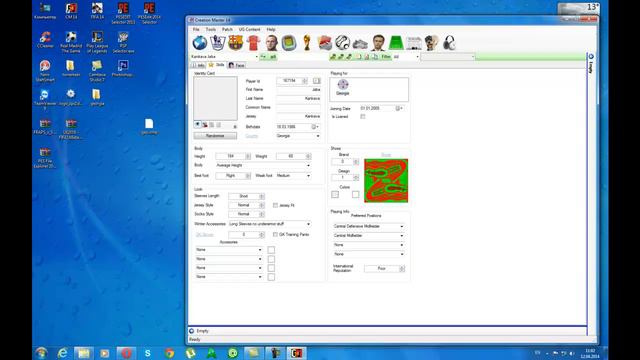Toggle the GK Training Pants checkbox
Screen dimensions: 640x360
pyautogui.click(x=276, y=235)
